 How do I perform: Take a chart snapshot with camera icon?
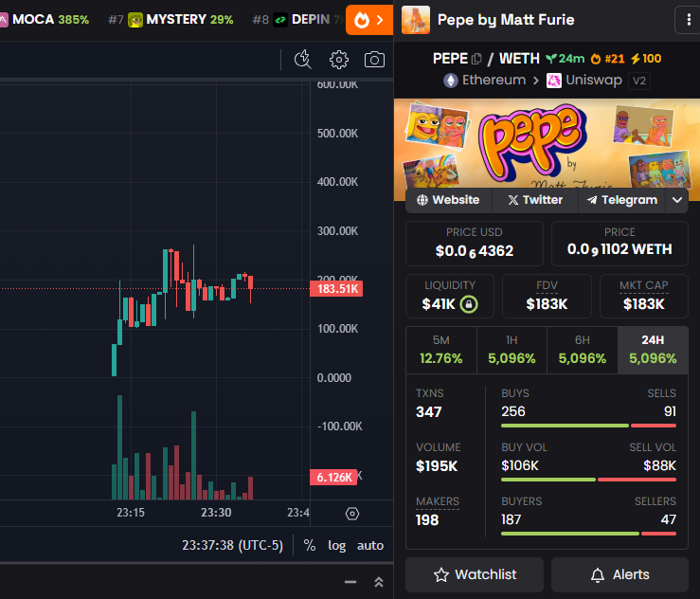point(374,60)
